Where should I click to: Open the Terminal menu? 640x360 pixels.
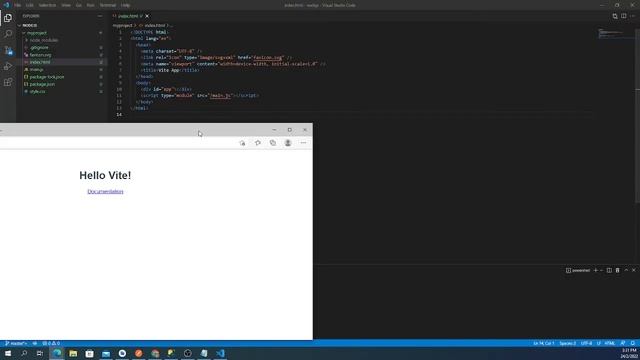(108, 5)
